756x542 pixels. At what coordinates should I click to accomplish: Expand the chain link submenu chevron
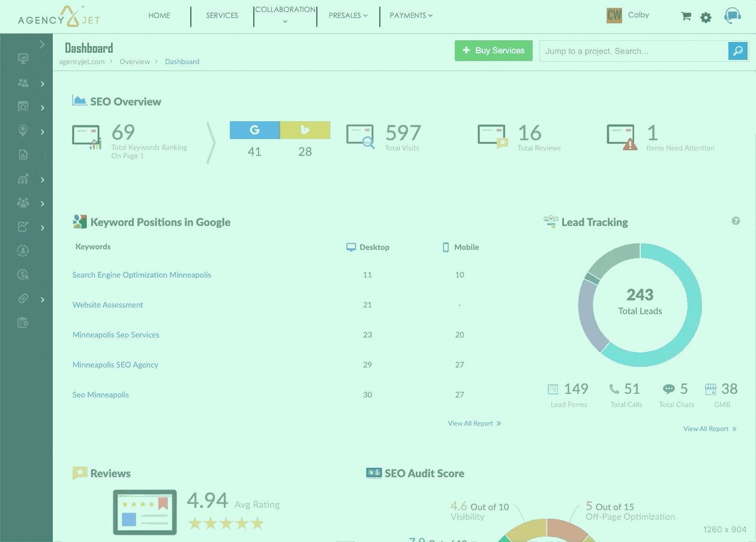43,299
